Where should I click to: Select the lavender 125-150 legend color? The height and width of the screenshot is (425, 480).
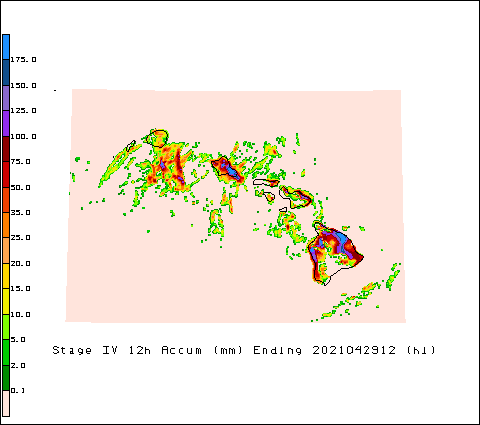click(6, 98)
